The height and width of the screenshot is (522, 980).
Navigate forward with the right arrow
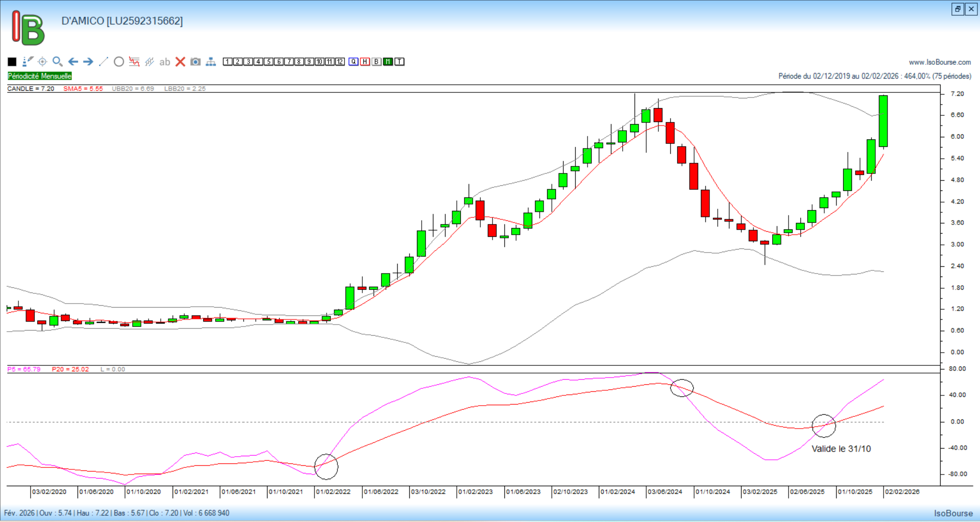click(x=88, y=62)
